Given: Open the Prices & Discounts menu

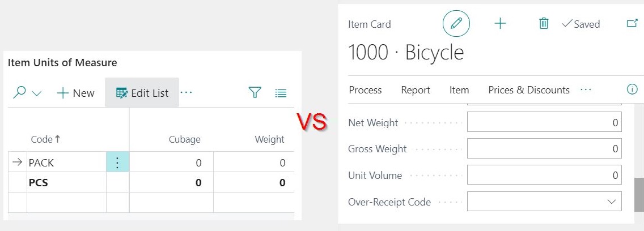Looking at the screenshot, I should pos(529,90).
